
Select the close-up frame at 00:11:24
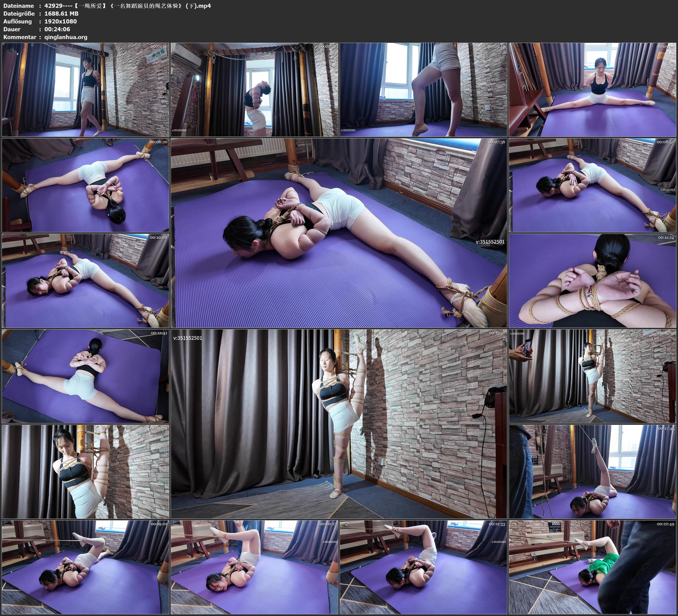[592, 281]
